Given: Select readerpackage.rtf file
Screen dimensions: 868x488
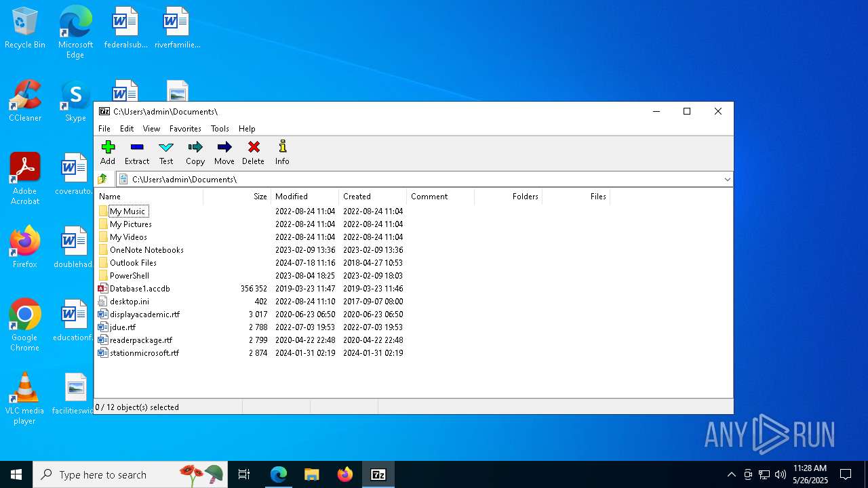Looking at the screenshot, I should pyautogui.click(x=141, y=340).
